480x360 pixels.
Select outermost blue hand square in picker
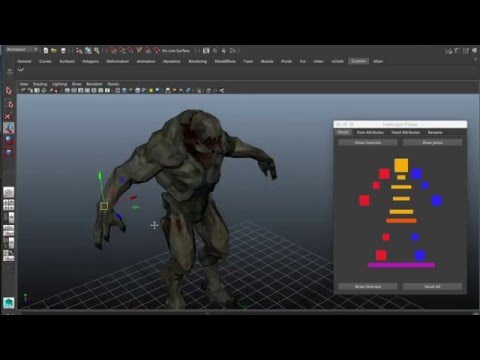pos(436,201)
